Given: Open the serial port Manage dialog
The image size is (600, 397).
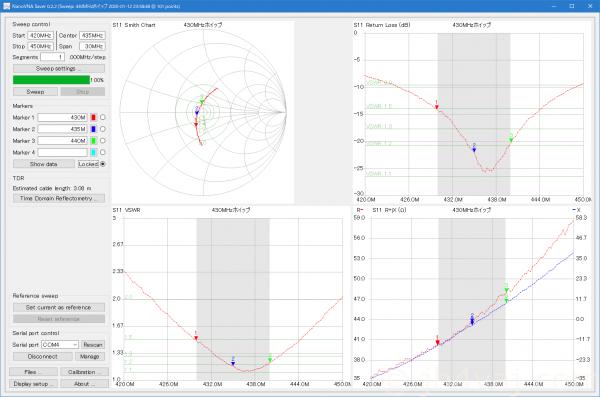Looking at the screenshot, I should 90,356.
